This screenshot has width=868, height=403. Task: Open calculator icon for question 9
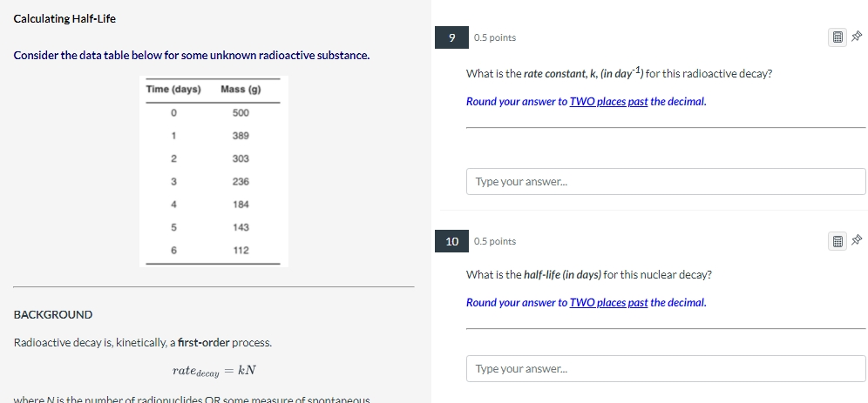pos(837,37)
